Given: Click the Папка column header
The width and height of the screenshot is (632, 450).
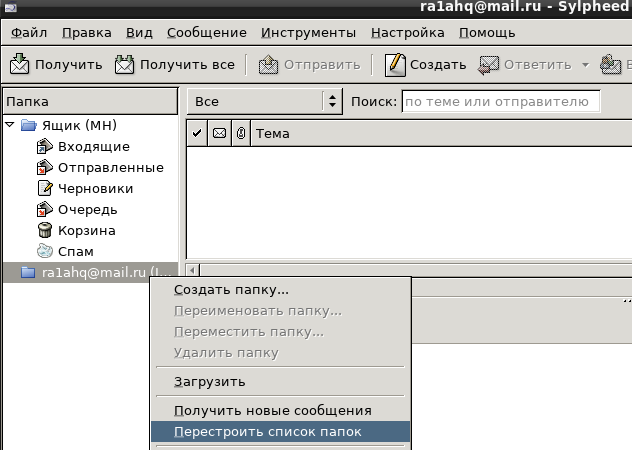Looking at the screenshot, I should point(90,102).
